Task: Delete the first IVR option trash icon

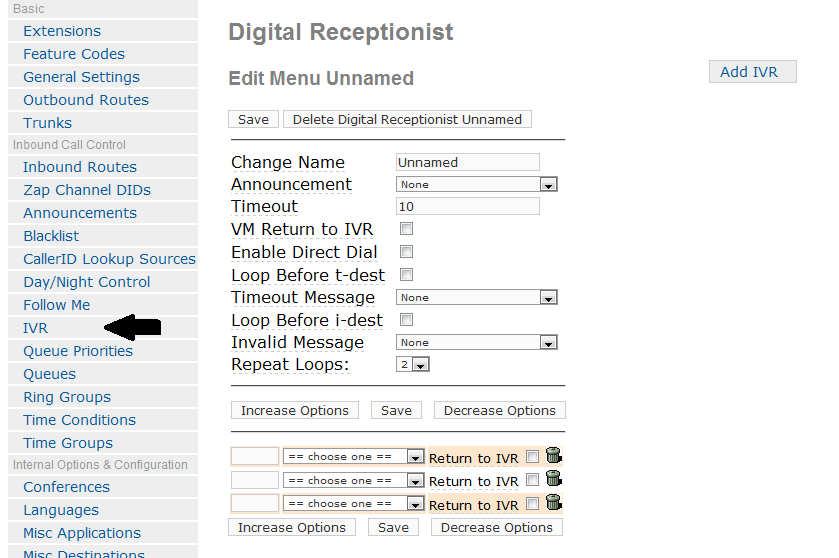Action: tap(554, 455)
